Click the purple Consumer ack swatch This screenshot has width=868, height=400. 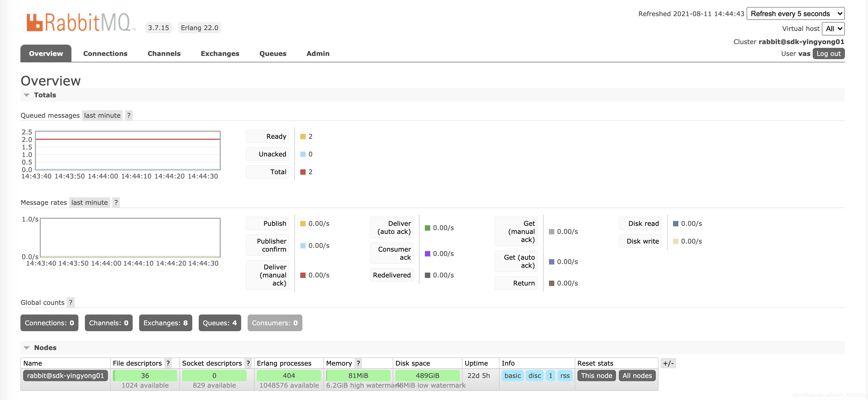click(x=428, y=253)
